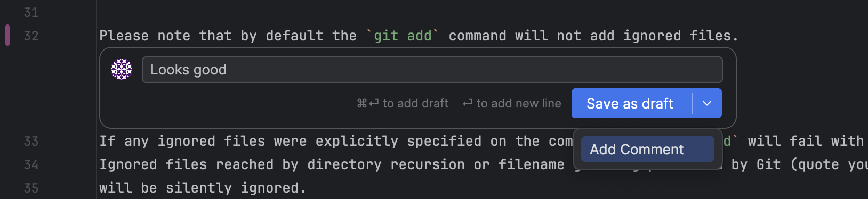
Task: Place cursor in 'will be silently ignored.' line
Action: [203, 188]
